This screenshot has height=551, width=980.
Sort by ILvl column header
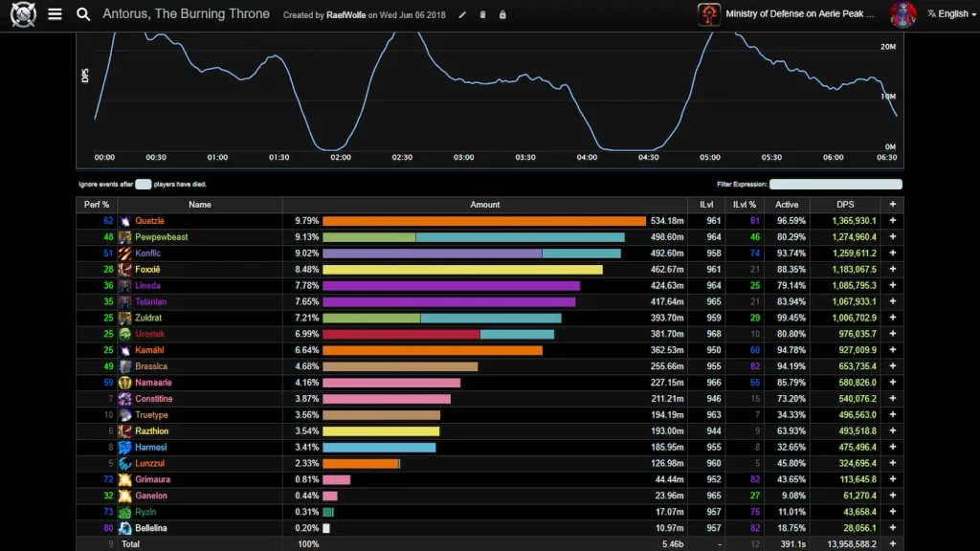tap(706, 205)
